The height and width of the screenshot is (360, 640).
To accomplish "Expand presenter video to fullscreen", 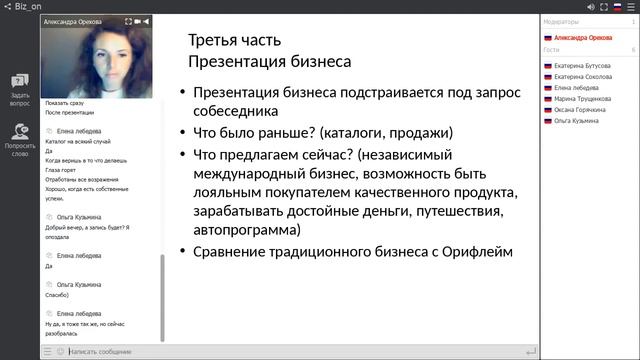I will pyautogui.click(x=128, y=21).
